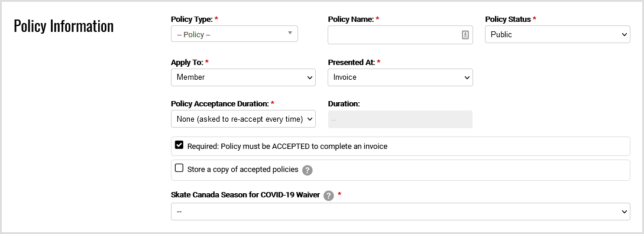This screenshot has width=644, height=234.
Task: Open the Policy Acceptance Duration dropdown
Action: [x=243, y=119]
